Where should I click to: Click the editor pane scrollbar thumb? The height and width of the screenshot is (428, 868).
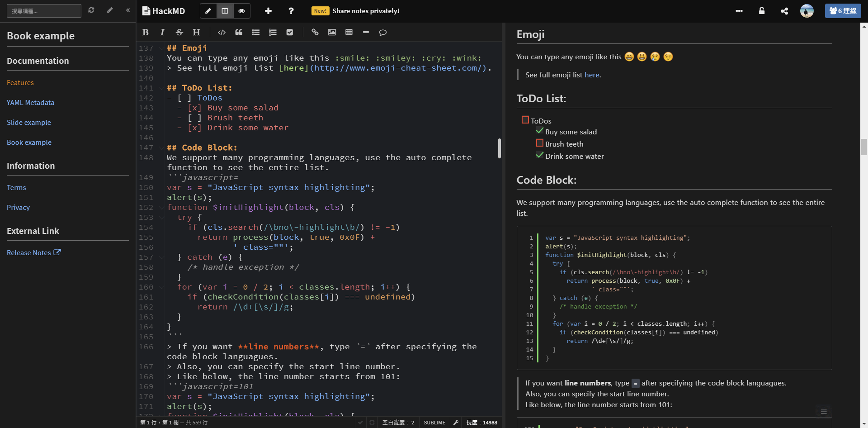[x=500, y=148]
